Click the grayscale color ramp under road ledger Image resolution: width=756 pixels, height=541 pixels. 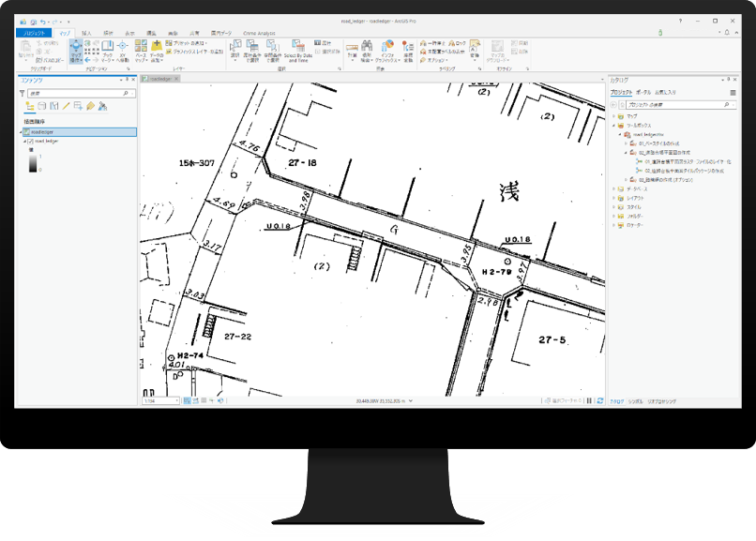(x=32, y=163)
